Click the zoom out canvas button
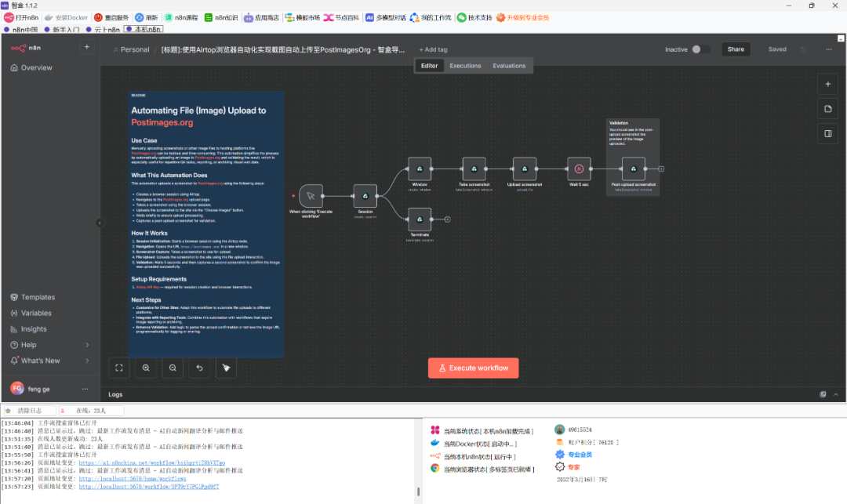This screenshot has height=504, width=847. pos(173,368)
